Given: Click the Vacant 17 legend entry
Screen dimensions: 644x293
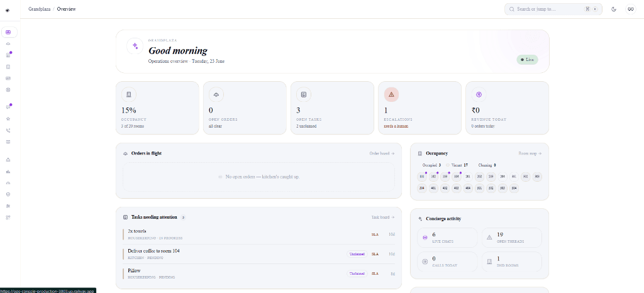Looking at the screenshot, I should pyautogui.click(x=458, y=165).
